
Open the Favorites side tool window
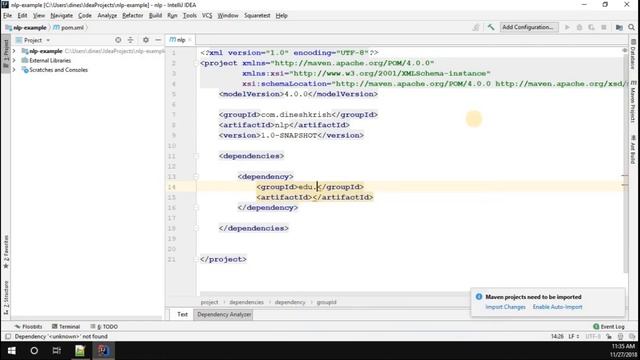6,251
